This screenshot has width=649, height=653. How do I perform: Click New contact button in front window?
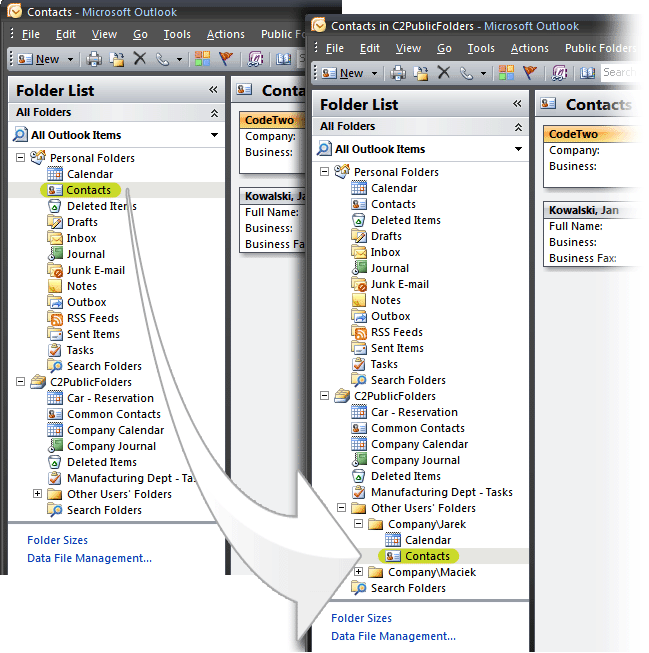coord(343,73)
